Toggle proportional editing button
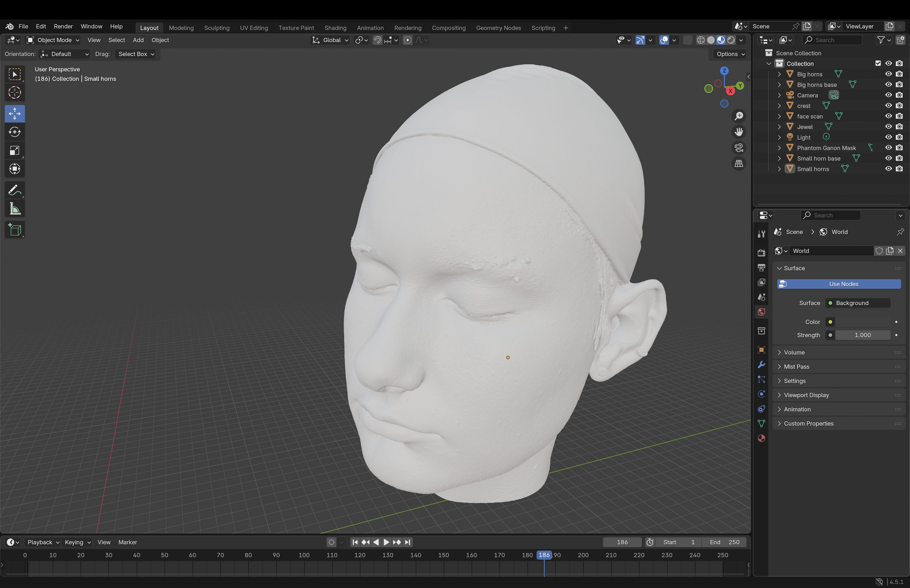 (407, 40)
